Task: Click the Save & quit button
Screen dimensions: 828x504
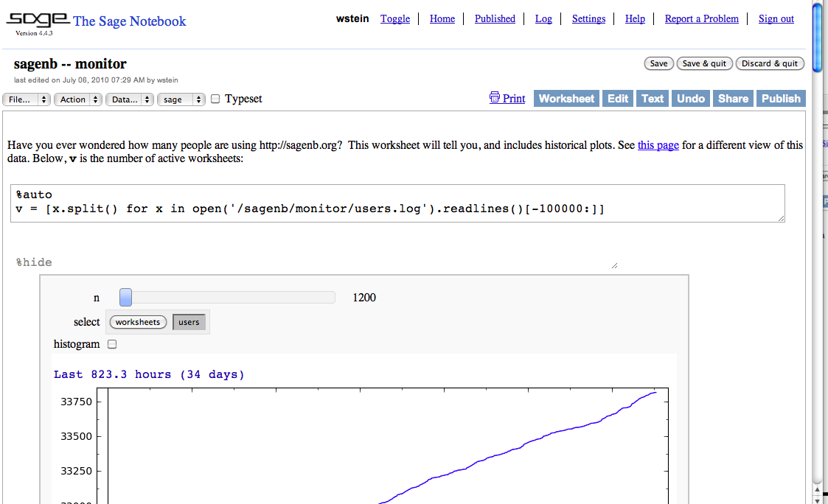Action: [704, 63]
